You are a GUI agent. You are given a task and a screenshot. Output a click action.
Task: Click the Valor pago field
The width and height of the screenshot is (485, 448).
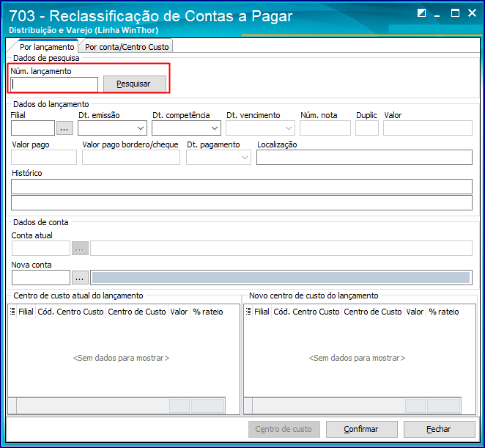point(44,158)
